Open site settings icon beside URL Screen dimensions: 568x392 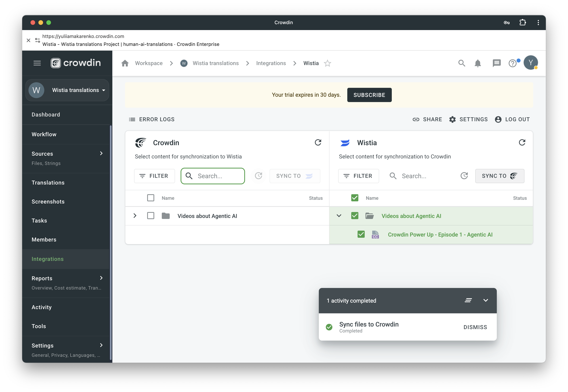[37, 40]
